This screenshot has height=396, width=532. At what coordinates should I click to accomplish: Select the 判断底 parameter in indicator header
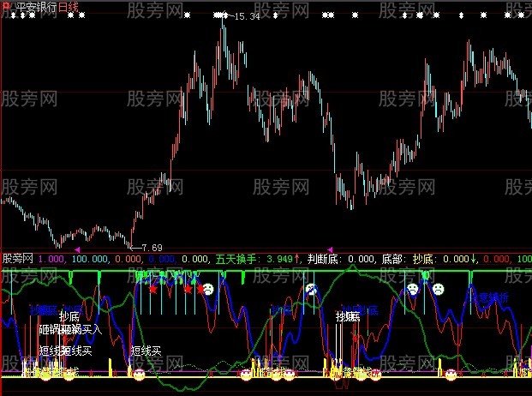(322, 258)
